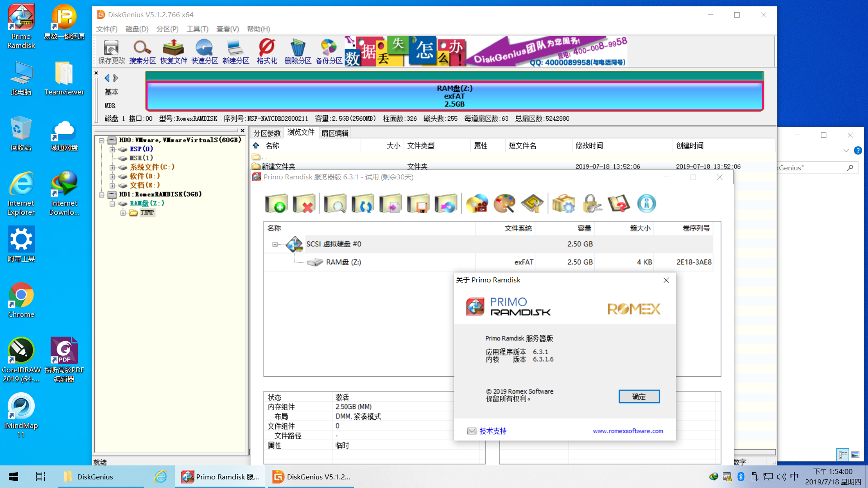868x488 pixels.
Task: Click the Search Partition (搜索分区) icon
Action: tap(142, 52)
